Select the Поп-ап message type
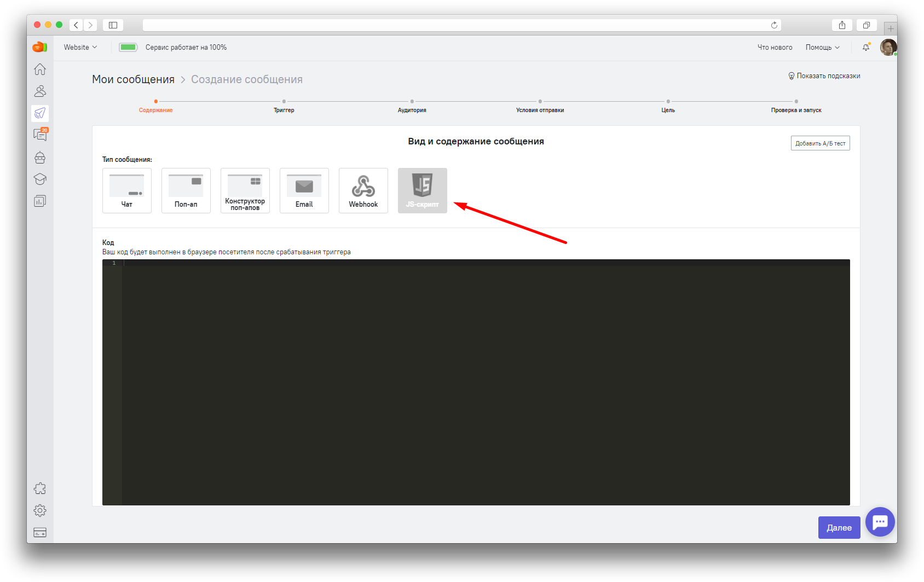924x582 pixels. pos(186,190)
